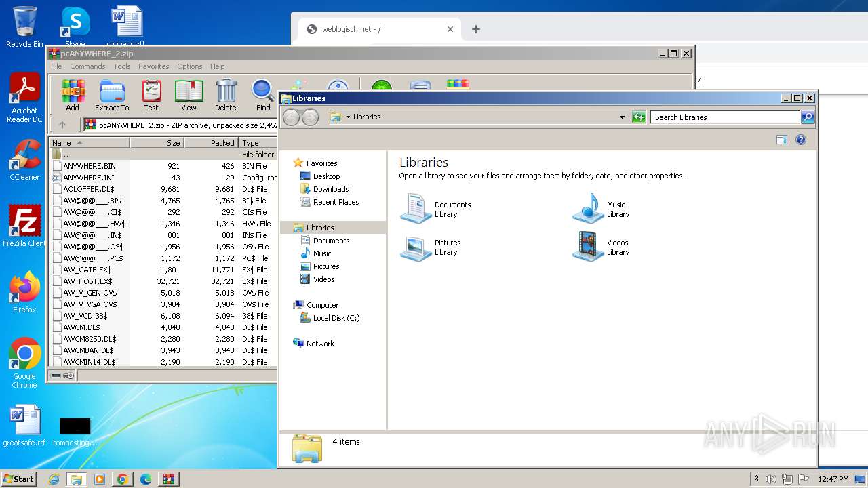Select Computer in navigation pane
The height and width of the screenshot is (488, 868).
(x=322, y=305)
